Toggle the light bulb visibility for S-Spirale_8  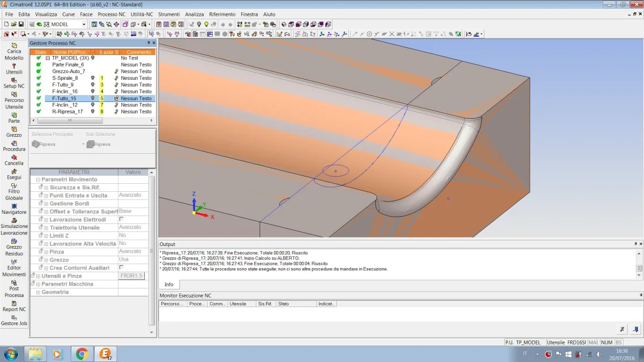pyautogui.click(x=93, y=78)
